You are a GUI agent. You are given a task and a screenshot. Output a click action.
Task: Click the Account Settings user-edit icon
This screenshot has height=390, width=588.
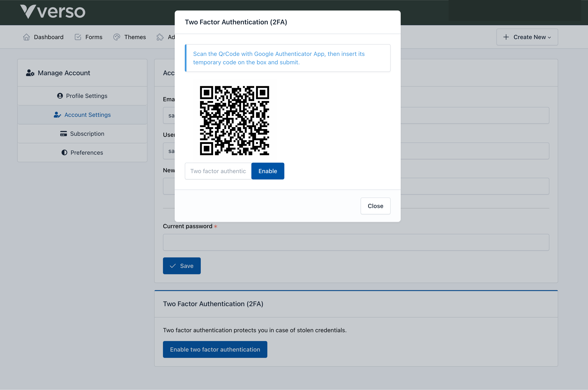pos(57,115)
